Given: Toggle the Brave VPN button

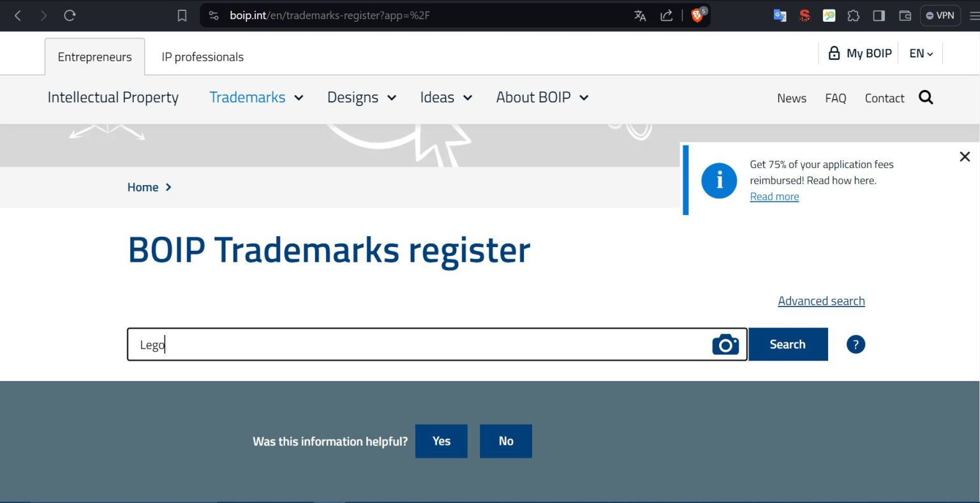Looking at the screenshot, I should click(x=940, y=15).
